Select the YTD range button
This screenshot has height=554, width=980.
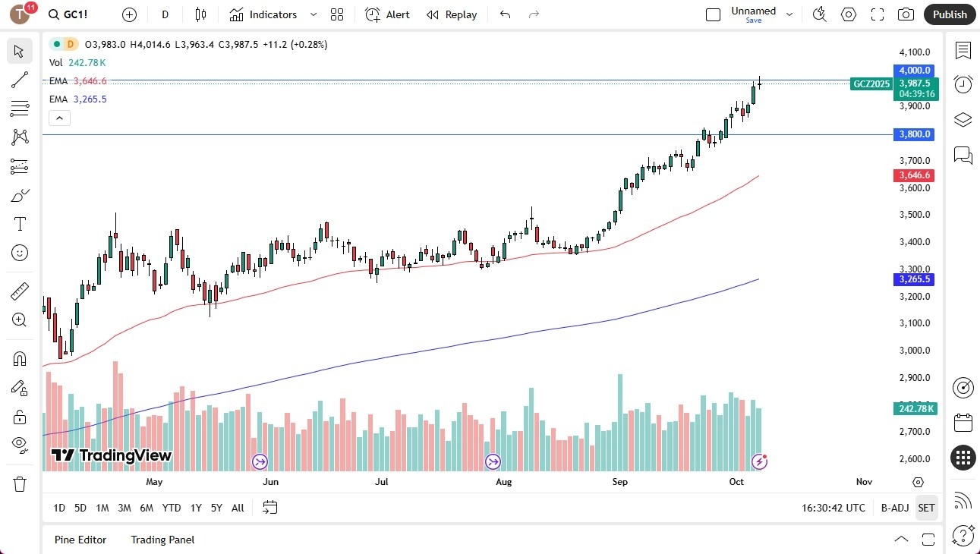click(x=171, y=508)
